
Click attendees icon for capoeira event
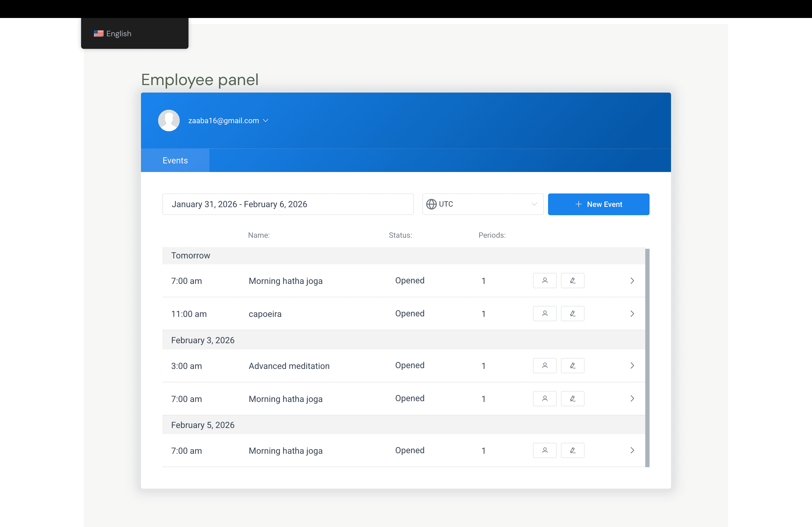point(545,314)
